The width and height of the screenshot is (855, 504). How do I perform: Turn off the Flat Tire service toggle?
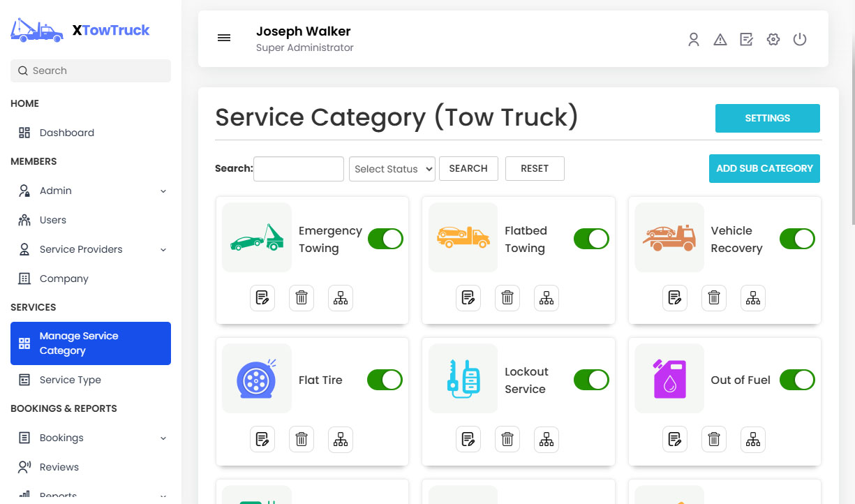tap(385, 380)
